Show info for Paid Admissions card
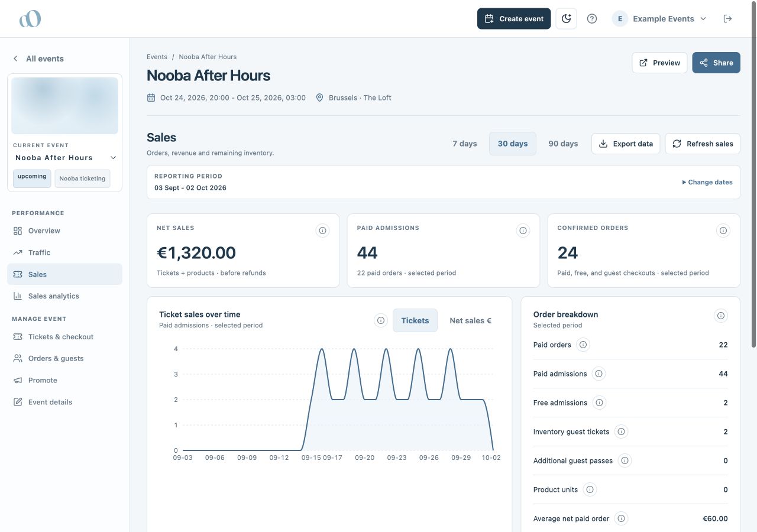The width and height of the screenshot is (757, 532). (523, 231)
